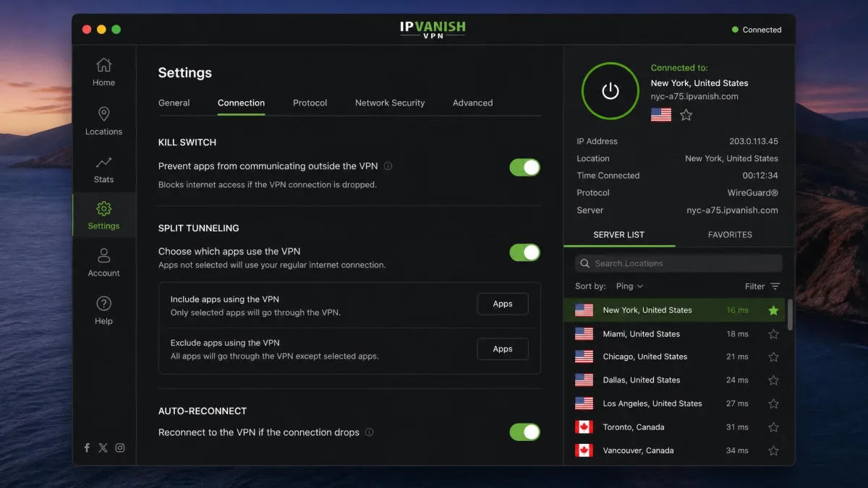Image resolution: width=868 pixels, height=488 pixels.
Task: Click Apps button for Include apps
Action: (503, 304)
